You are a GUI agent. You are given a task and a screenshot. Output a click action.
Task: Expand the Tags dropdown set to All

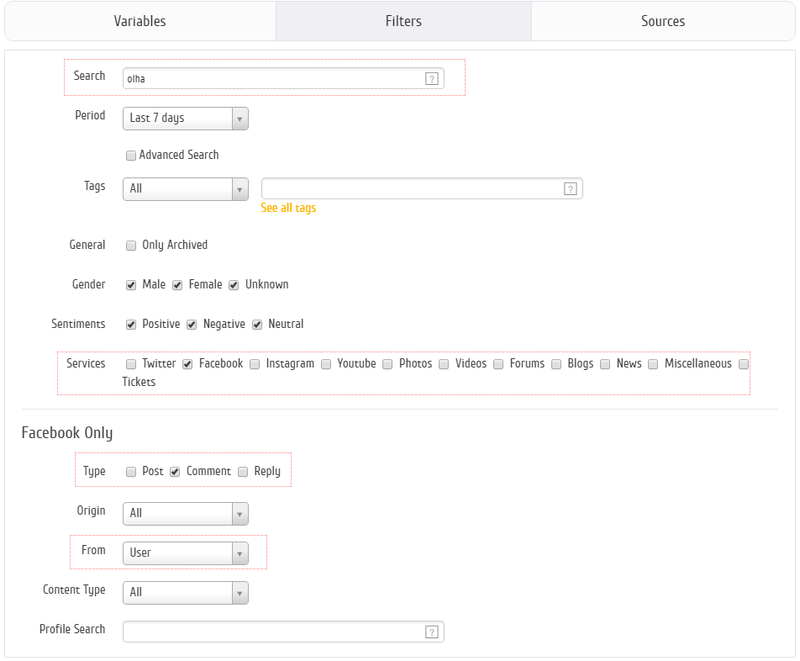click(185, 188)
